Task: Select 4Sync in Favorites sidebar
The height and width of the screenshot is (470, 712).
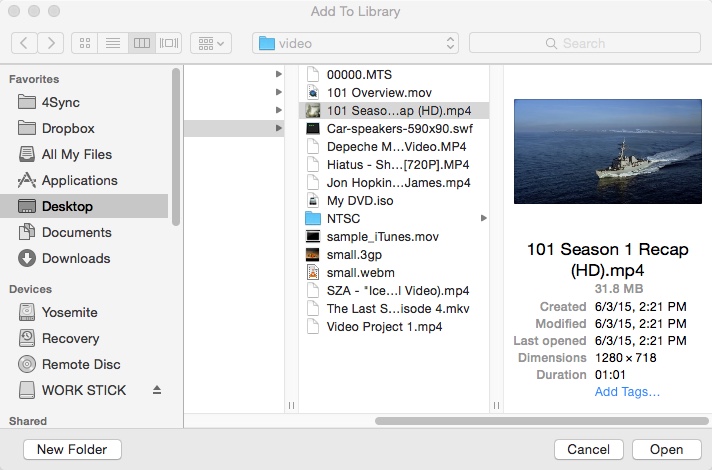Action: pyautogui.click(x=84, y=102)
